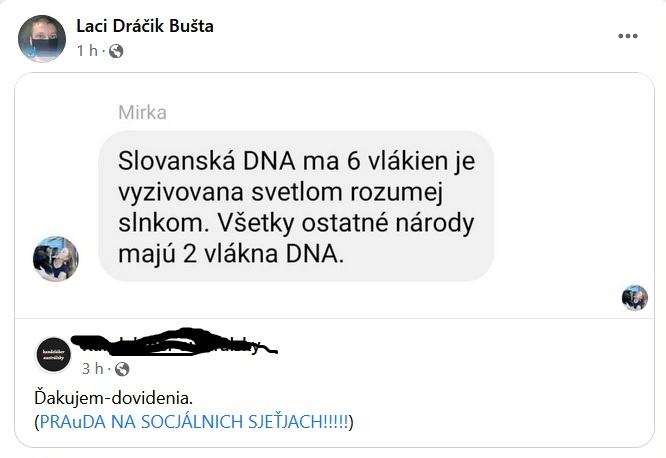Screen dimensions: 666x458
Task: Open the Laci Dráčik Bušta name link
Action: tap(144, 26)
